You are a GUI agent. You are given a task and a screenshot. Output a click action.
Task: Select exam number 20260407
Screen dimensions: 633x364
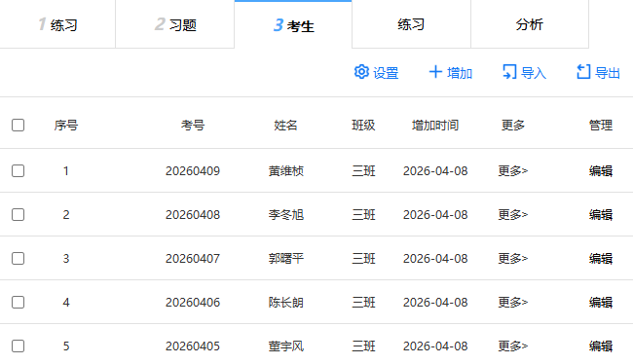click(x=193, y=258)
